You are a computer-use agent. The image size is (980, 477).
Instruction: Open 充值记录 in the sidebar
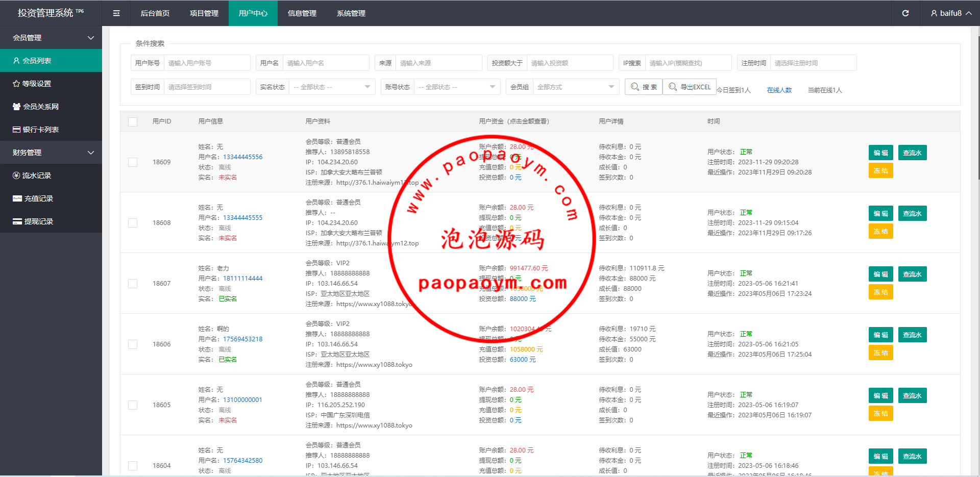click(51, 198)
